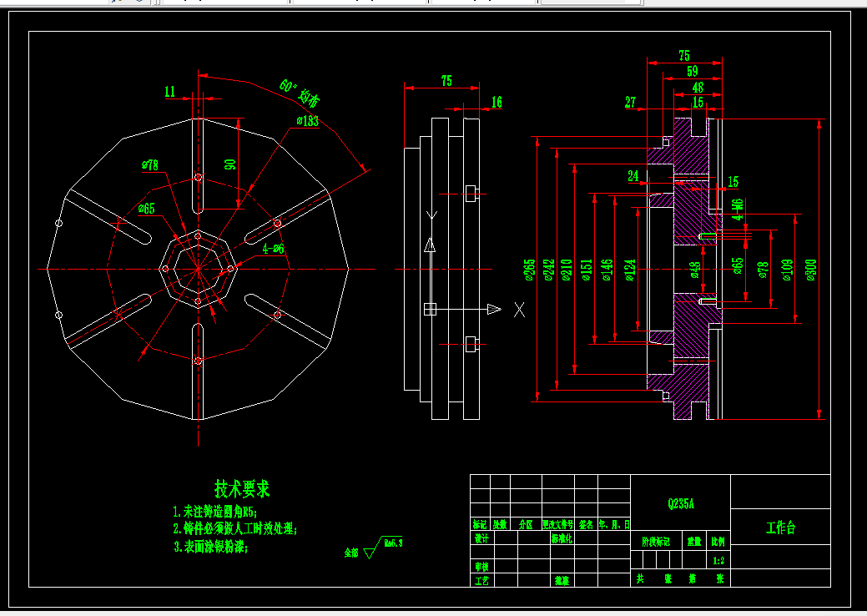The image size is (867, 616).
Task: Click the 工作台 part name text
Action: pyautogui.click(x=781, y=528)
